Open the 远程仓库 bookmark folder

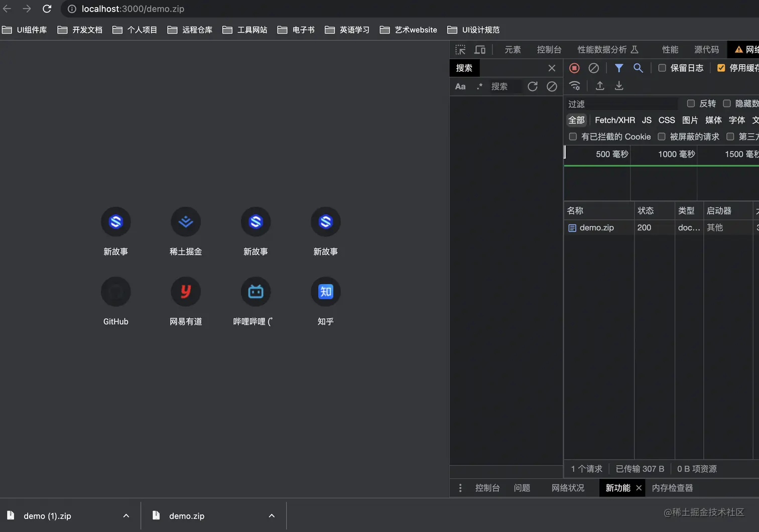pos(190,30)
